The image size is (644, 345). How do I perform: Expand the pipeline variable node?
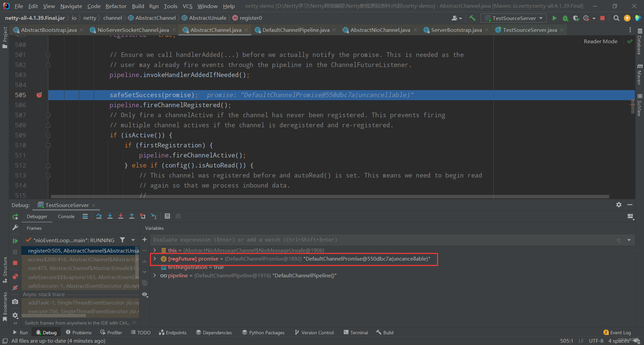[x=155, y=275]
